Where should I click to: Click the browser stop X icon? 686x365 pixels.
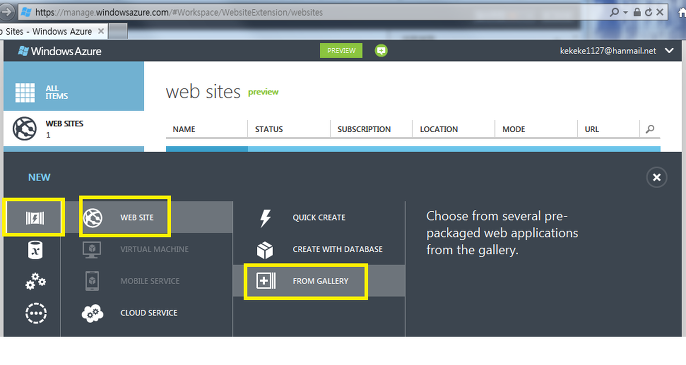(x=660, y=12)
